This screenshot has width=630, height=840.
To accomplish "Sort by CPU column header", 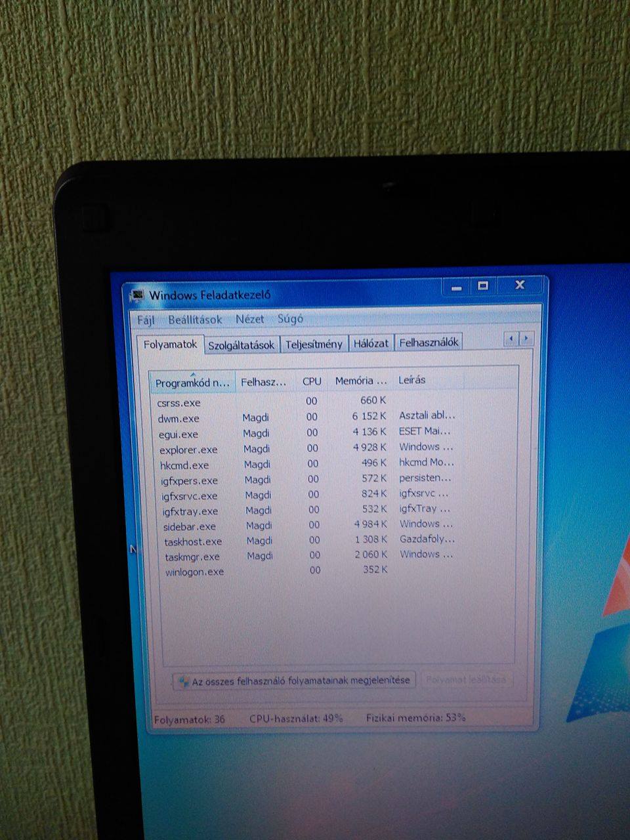I will [x=312, y=381].
